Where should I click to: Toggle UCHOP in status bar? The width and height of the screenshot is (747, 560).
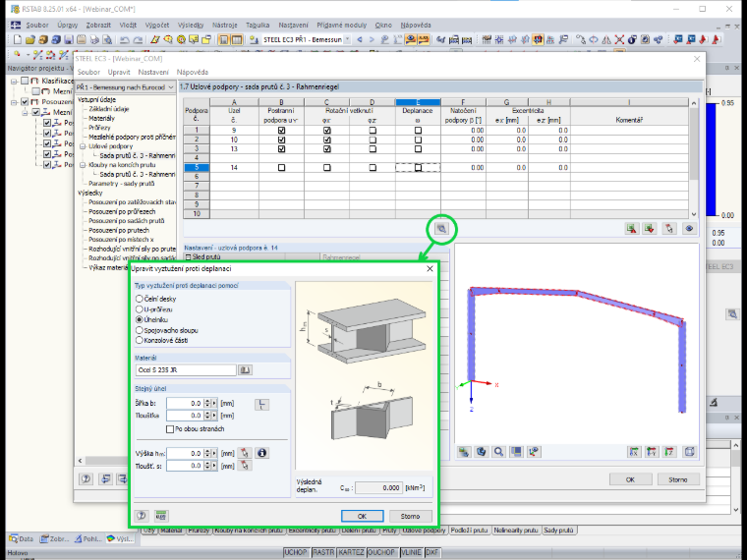pos(296,552)
